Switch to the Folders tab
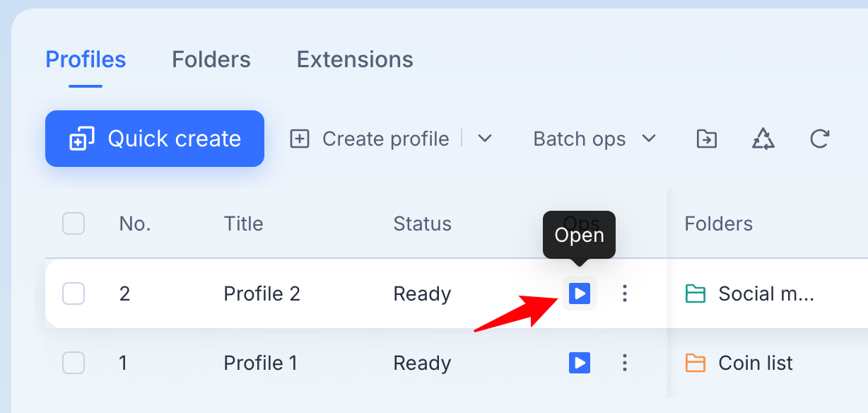The height and width of the screenshot is (413, 868). pyautogui.click(x=211, y=59)
